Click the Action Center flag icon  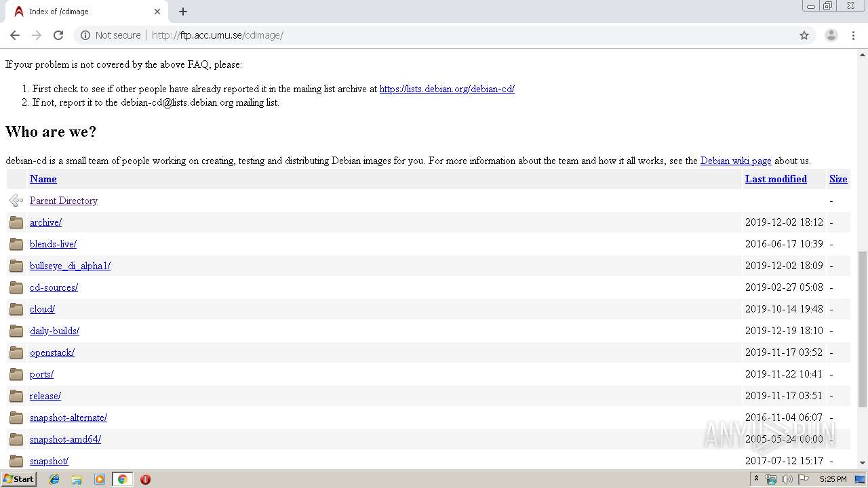point(804,479)
